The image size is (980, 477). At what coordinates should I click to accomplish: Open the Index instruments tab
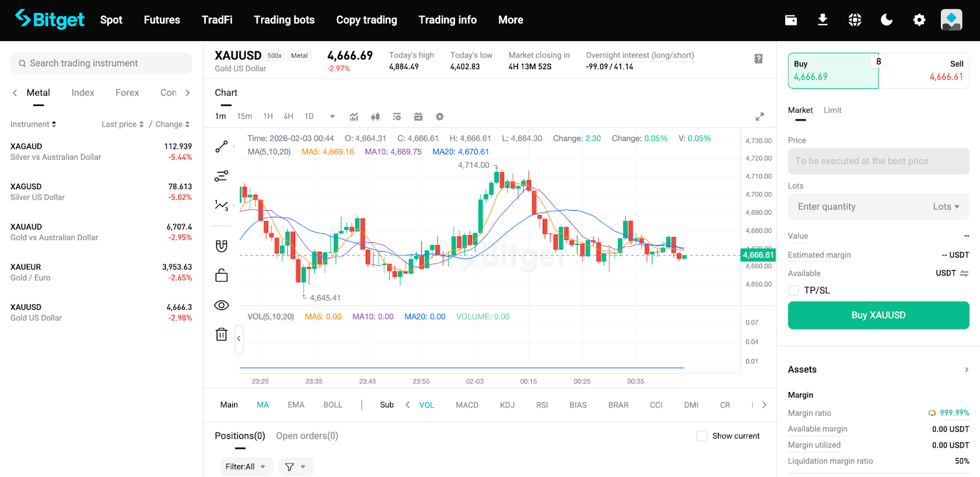83,92
